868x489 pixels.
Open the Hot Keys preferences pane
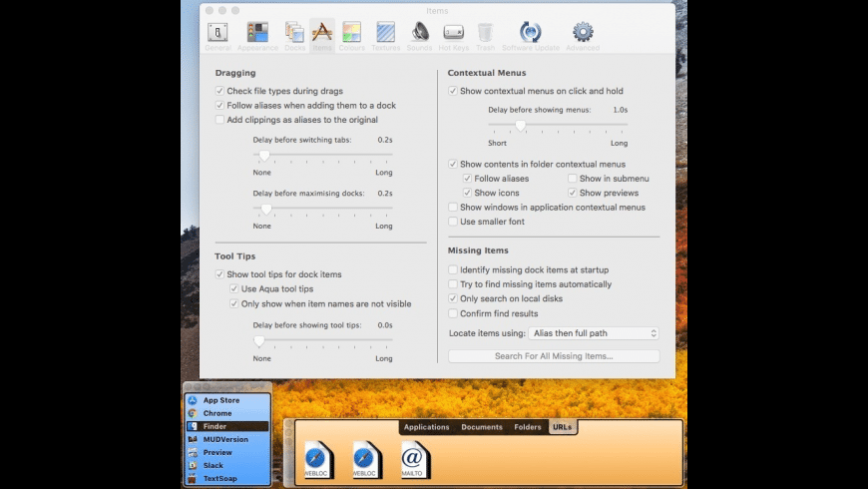point(453,34)
